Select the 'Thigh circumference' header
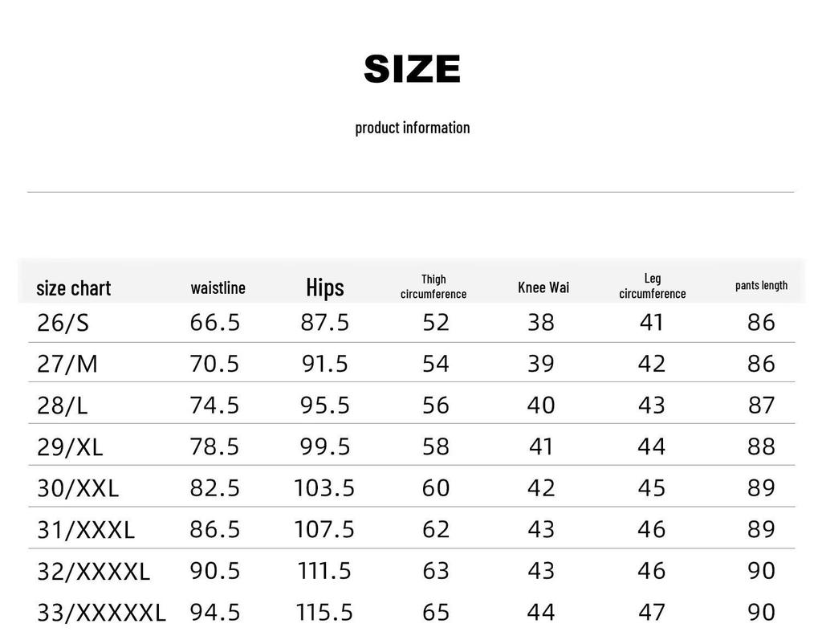The height and width of the screenshot is (644, 822). coord(433,287)
